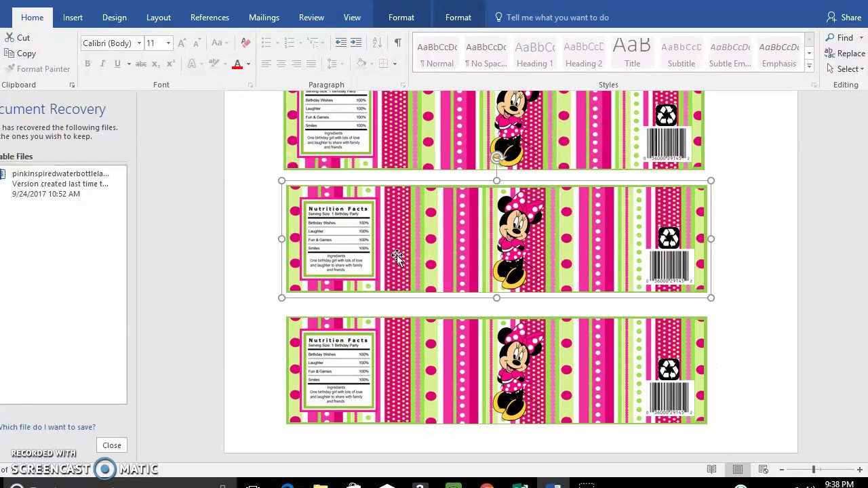Expand the borders dropdown arrow

[x=395, y=64]
